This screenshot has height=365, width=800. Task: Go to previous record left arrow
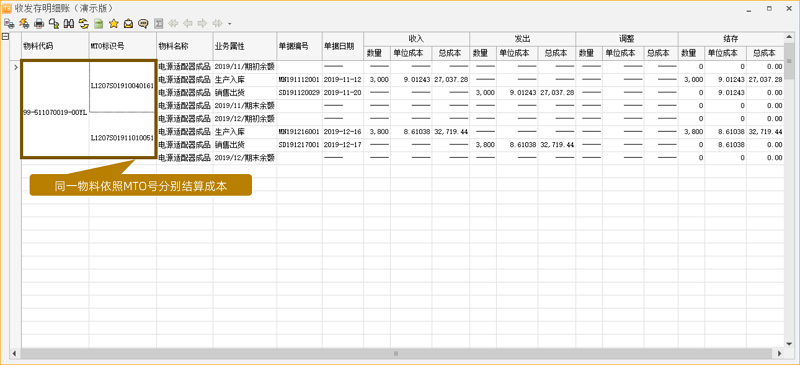(x=188, y=23)
